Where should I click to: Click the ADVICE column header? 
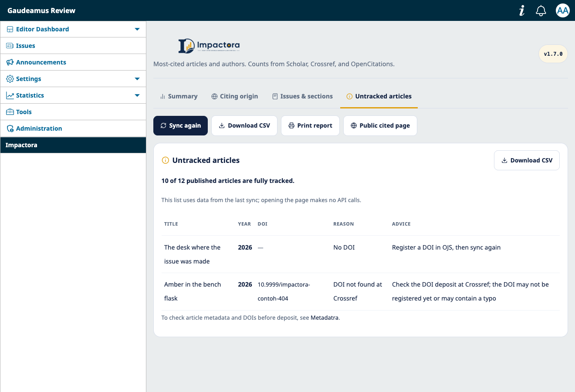coord(401,224)
